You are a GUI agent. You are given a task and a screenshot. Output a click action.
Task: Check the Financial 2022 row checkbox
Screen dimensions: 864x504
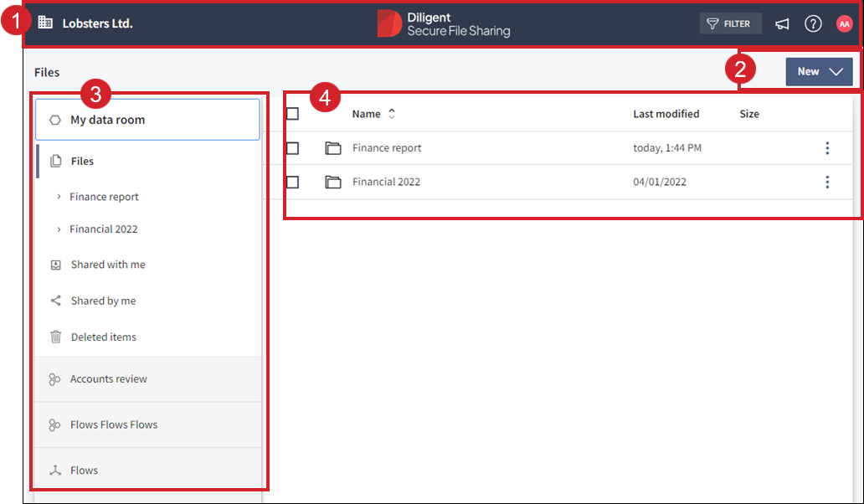coord(292,182)
